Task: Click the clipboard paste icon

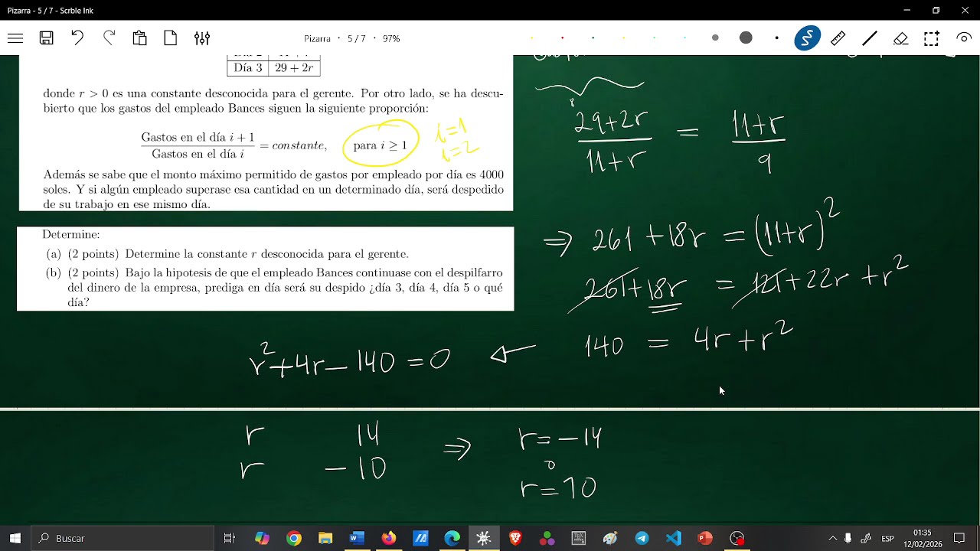Action: tap(139, 38)
